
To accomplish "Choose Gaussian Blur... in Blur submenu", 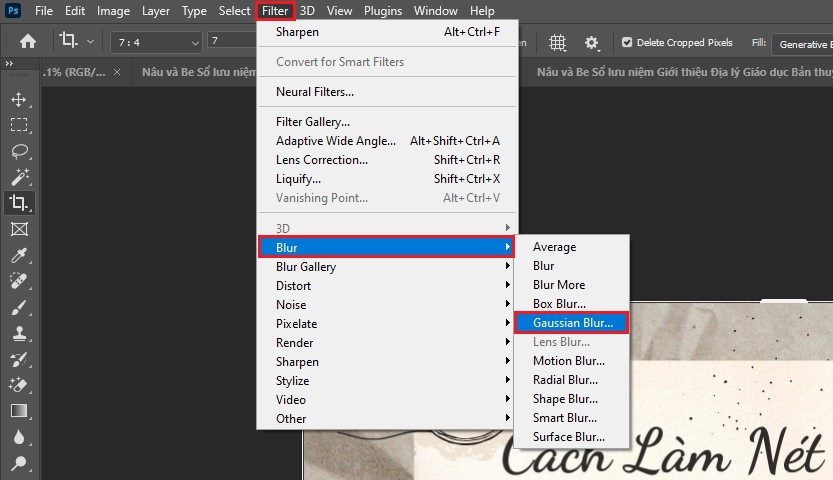I will 572,323.
